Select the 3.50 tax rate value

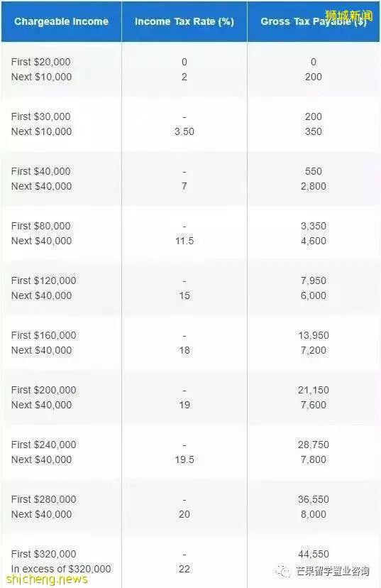point(184,131)
